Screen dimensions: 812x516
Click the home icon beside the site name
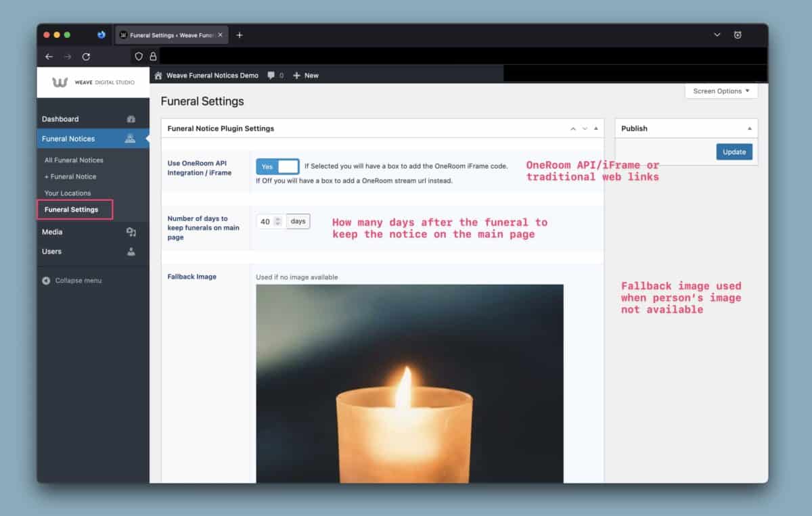point(158,76)
